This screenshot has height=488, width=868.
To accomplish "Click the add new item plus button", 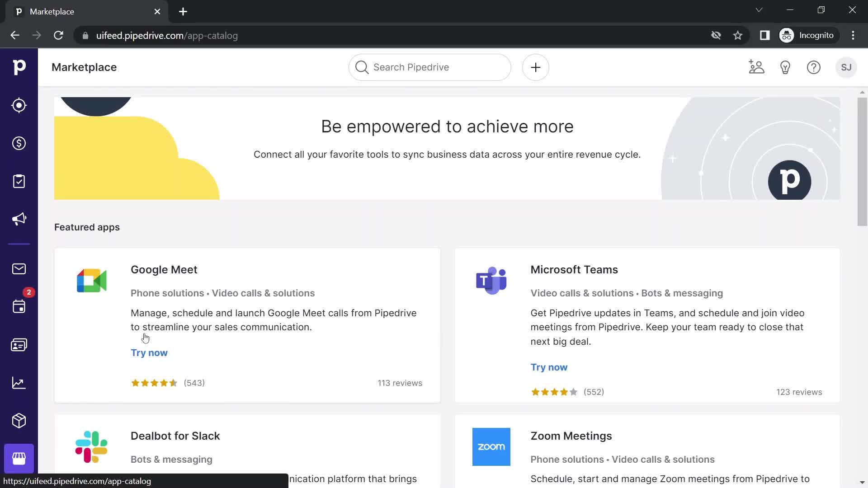I will pyautogui.click(x=535, y=67).
